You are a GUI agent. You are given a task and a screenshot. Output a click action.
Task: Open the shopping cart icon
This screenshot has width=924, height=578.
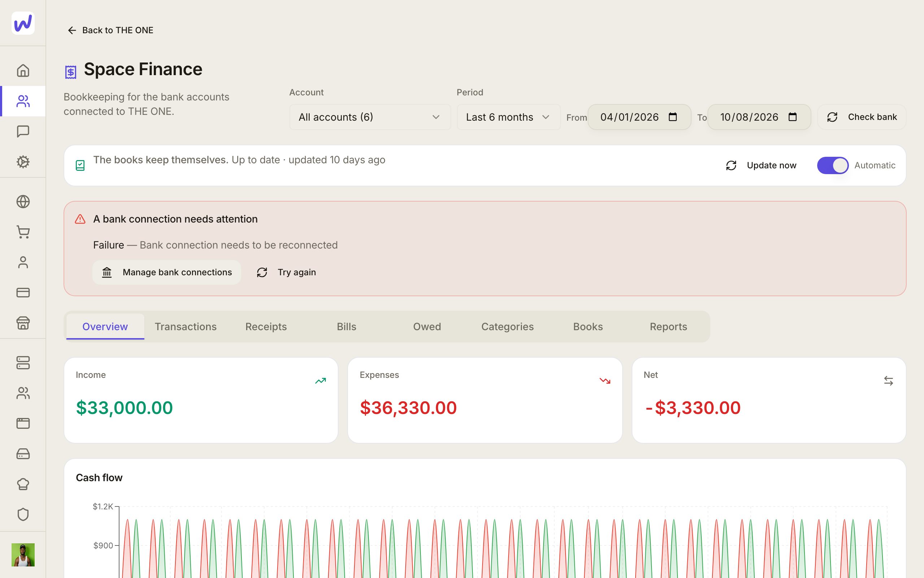[23, 232]
